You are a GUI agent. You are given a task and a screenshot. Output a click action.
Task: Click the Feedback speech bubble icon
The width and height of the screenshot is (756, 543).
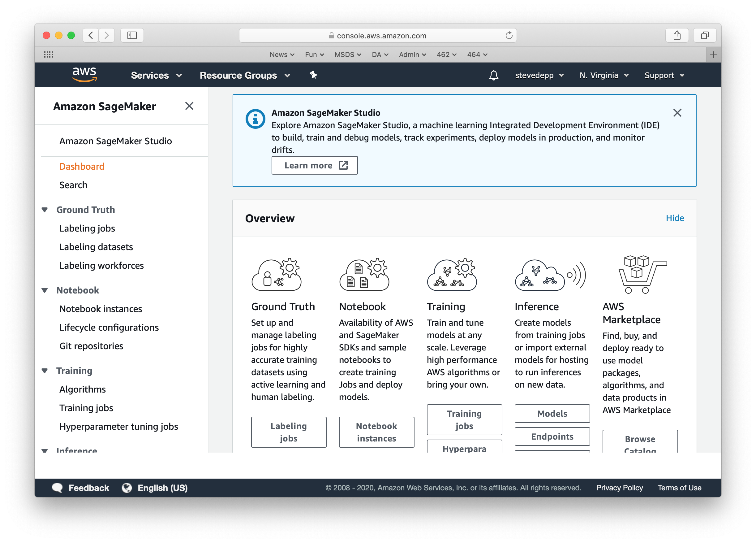[57, 488]
